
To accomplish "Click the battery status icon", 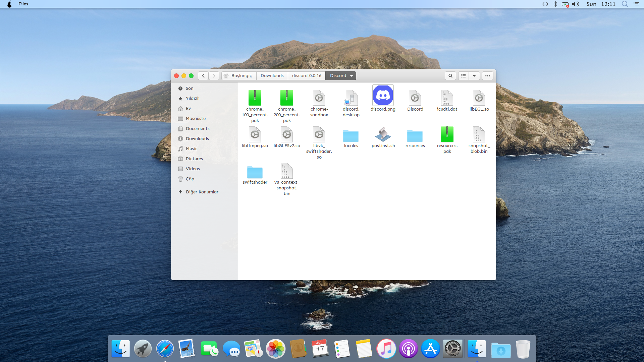I will [x=566, y=4].
